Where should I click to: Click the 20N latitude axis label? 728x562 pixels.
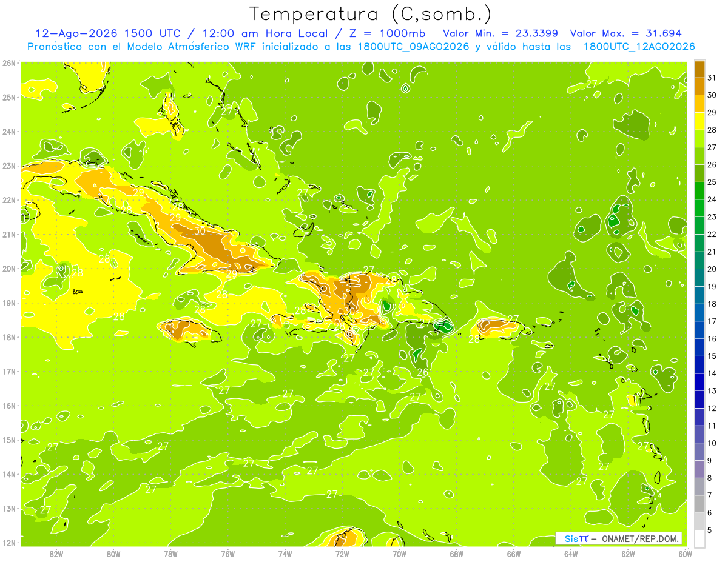point(9,269)
